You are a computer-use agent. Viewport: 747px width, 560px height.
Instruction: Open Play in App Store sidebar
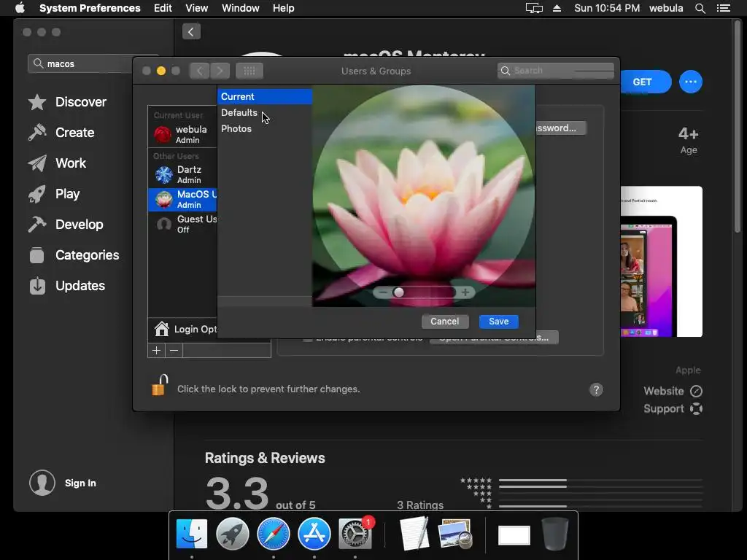click(54, 194)
